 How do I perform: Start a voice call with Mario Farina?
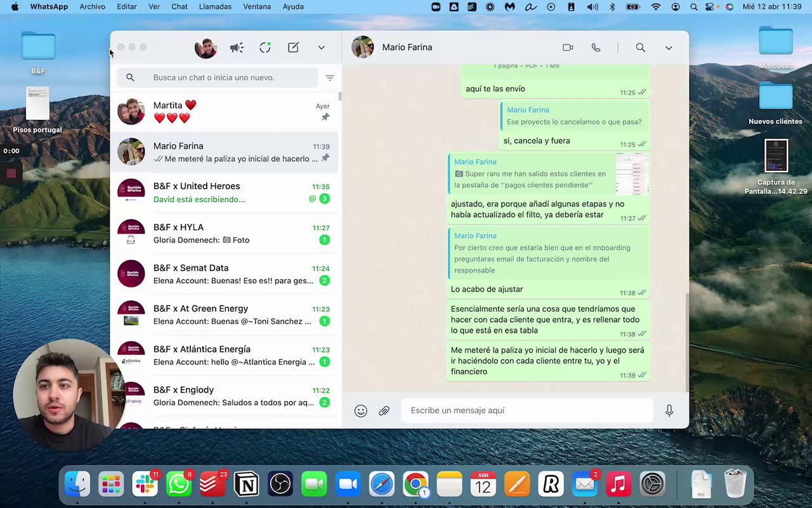coord(596,48)
